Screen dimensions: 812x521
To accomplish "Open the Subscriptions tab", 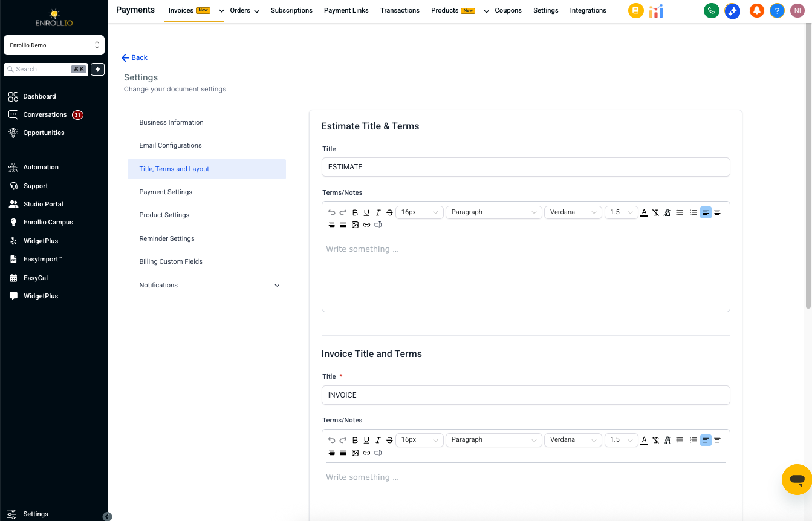I will tap(291, 10).
